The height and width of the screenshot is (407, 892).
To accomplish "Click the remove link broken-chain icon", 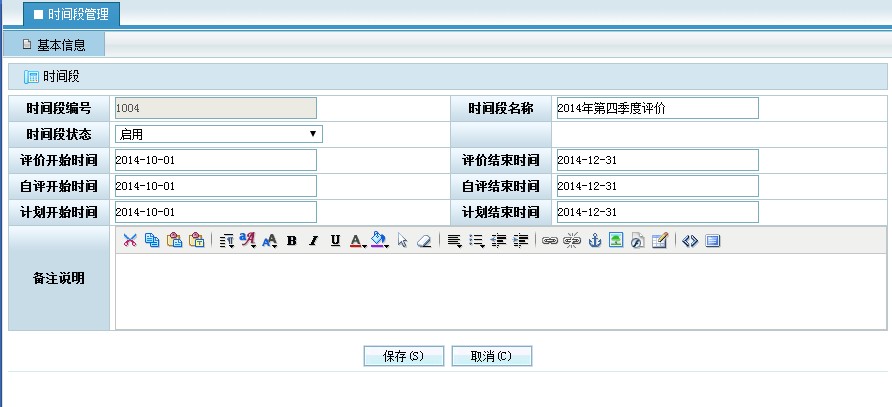I will pos(572,241).
